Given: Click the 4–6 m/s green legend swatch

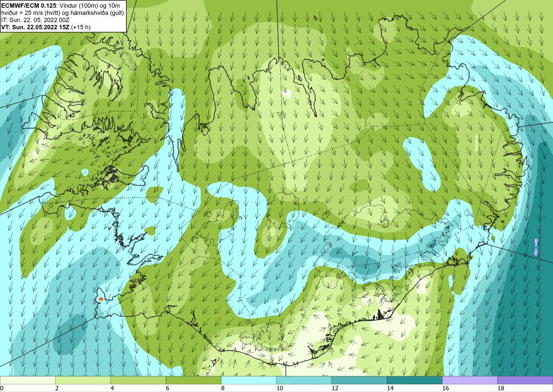Looking at the screenshot, I should coord(138,380).
